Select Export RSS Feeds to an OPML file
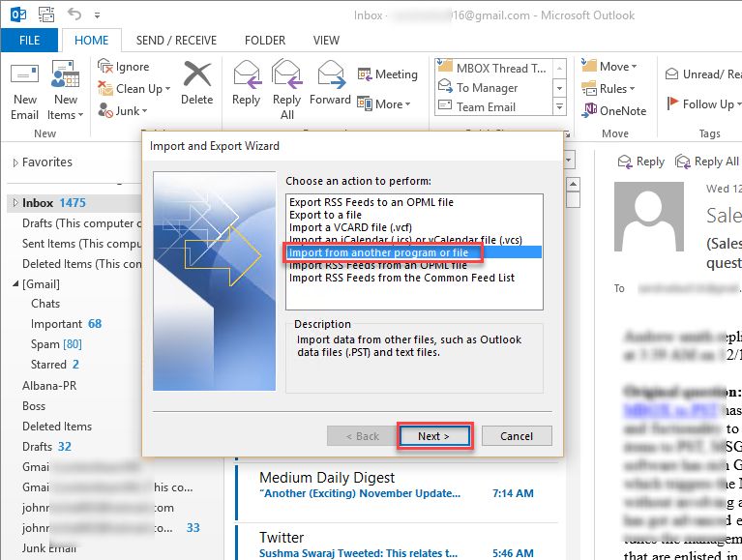This screenshot has width=742, height=560. coord(371,202)
